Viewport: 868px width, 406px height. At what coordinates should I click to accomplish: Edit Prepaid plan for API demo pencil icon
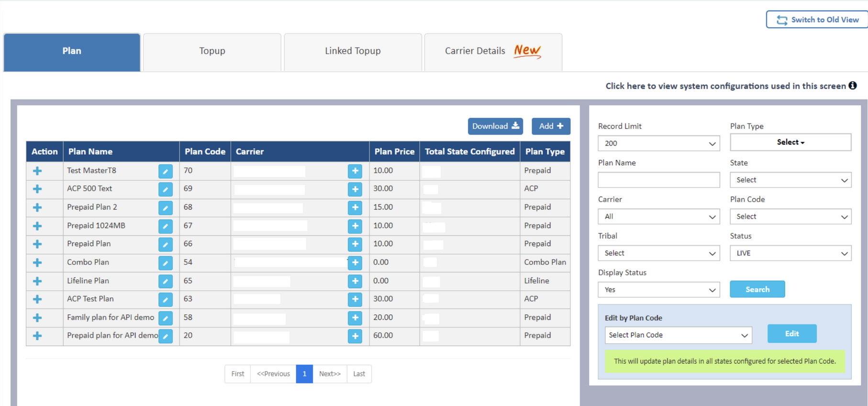coord(166,336)
